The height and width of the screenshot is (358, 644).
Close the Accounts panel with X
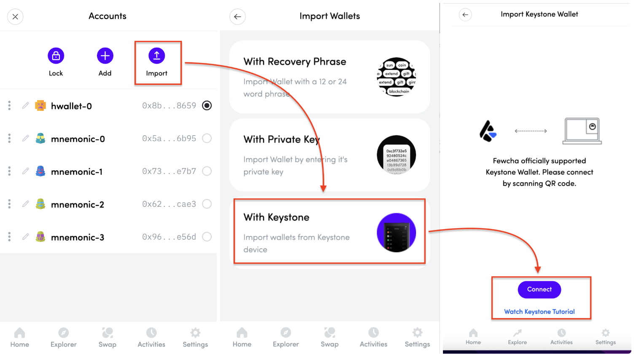(15, 17)
